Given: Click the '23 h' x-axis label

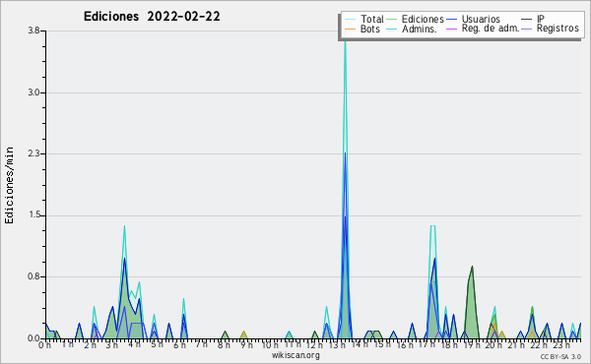Looking at the screenshot, I should click(560, 345).
